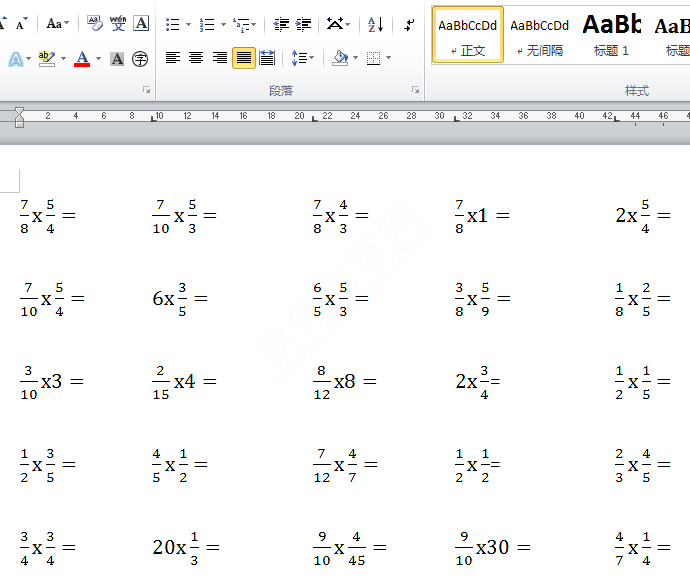Image resolution: width=690 pixels, height=585 pixels.
Task: Click the Asian Layout icon
Action: 334,23
